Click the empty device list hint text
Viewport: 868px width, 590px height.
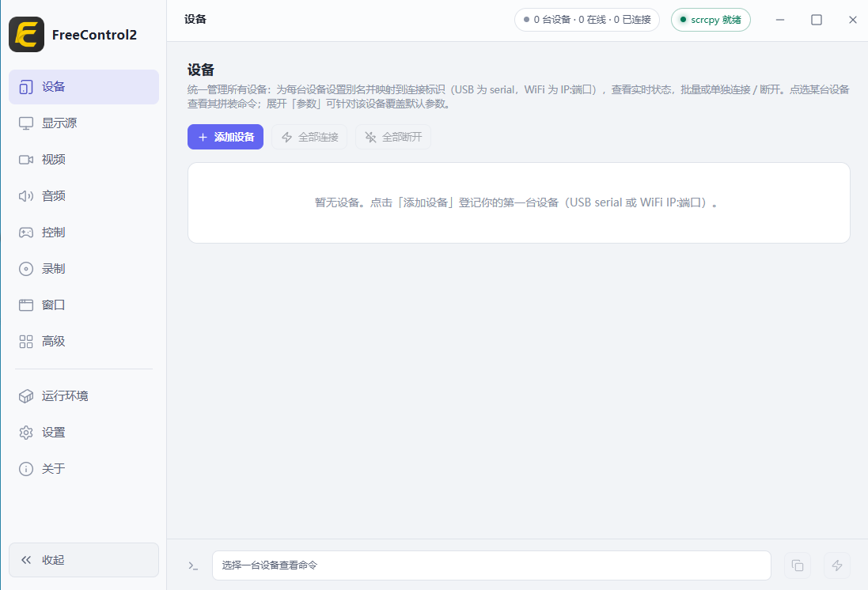click(516, 202)
